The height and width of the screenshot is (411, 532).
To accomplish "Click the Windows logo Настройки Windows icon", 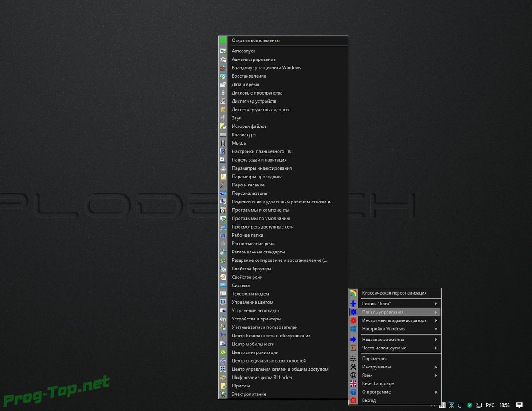I will click(x=353, y=329).
